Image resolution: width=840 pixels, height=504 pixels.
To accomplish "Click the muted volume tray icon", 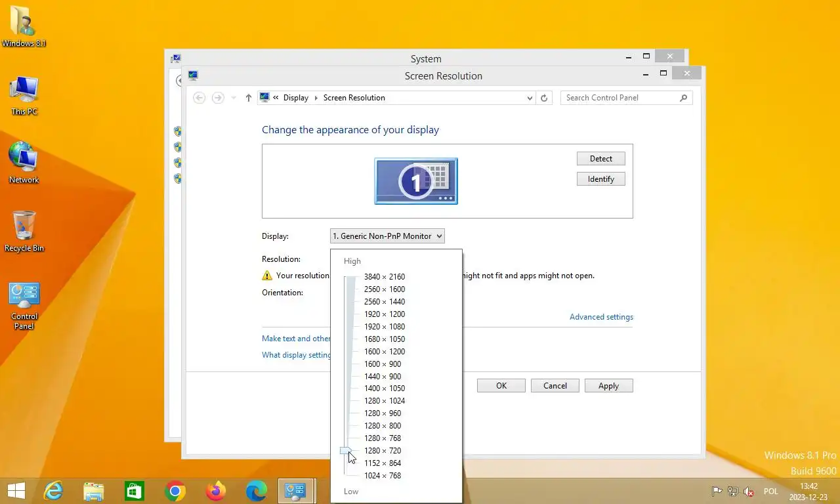I will [x=749, y=491].
